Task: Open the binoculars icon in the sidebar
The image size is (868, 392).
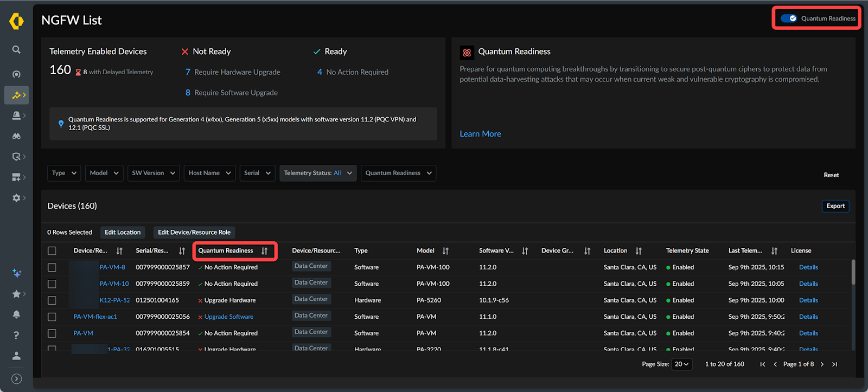Action: [x=16, y=136]
